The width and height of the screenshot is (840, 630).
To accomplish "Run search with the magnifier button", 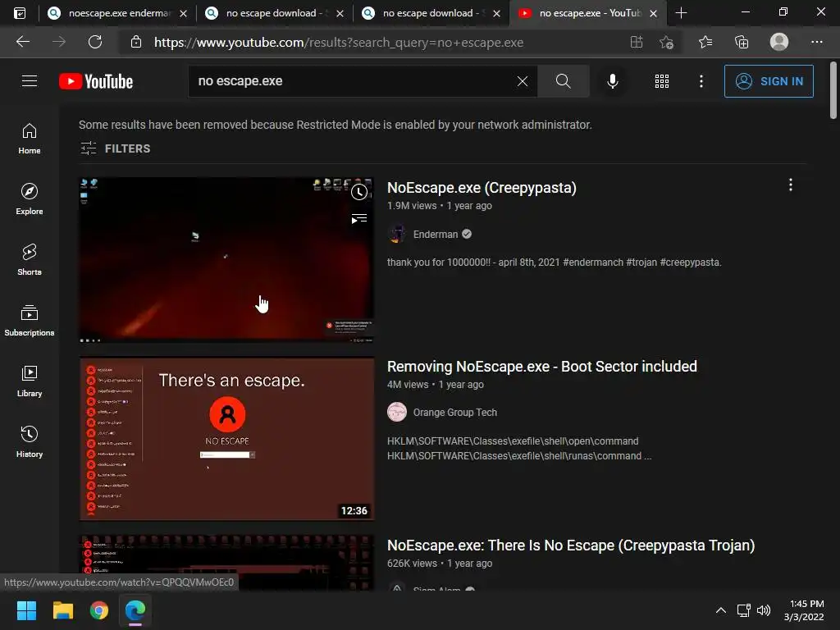I will [x=563, y=81].
